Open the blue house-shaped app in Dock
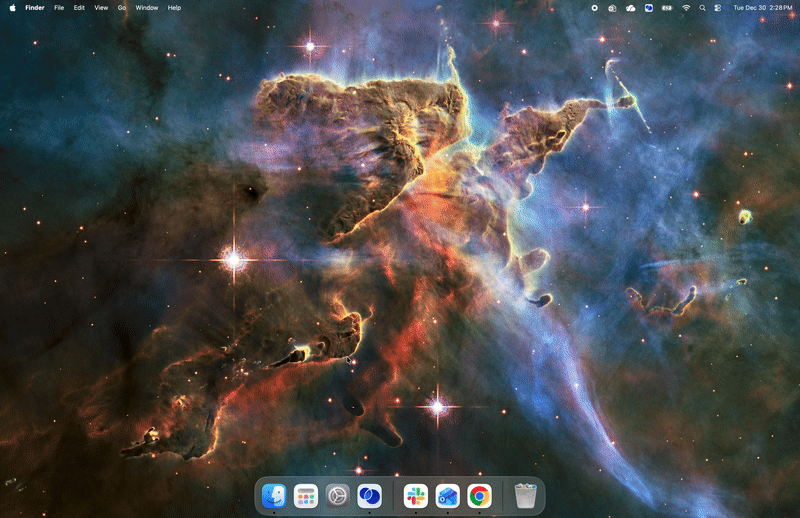 click(x=447, y=496)
